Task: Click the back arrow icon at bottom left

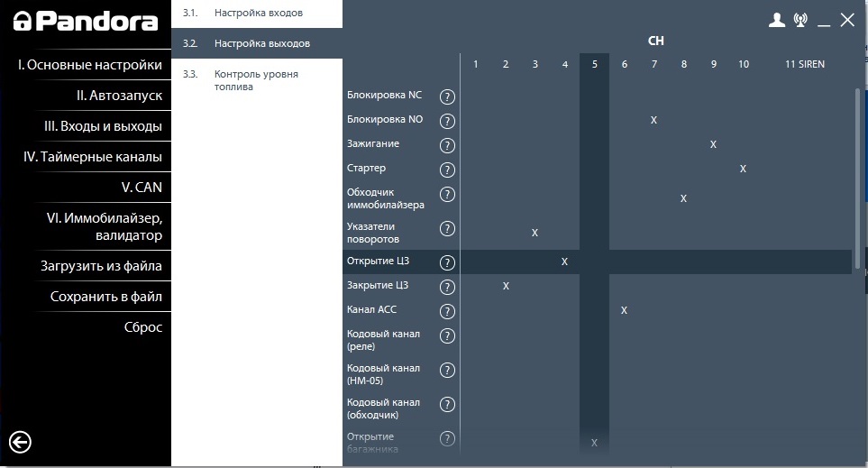Action: (20, 442)
